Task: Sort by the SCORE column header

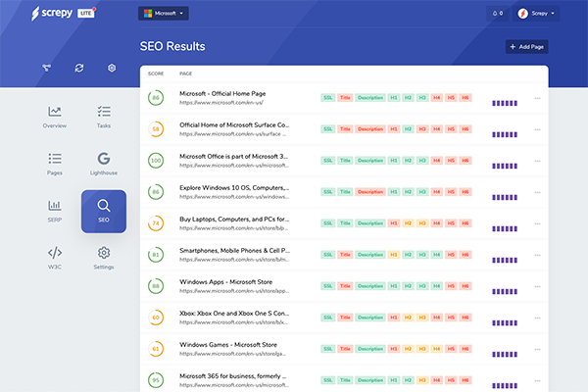Action: [x=156, y=73]
